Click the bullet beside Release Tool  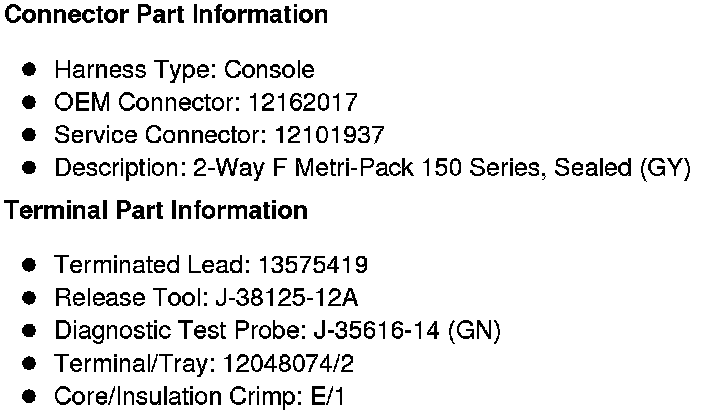click(30, 298)
